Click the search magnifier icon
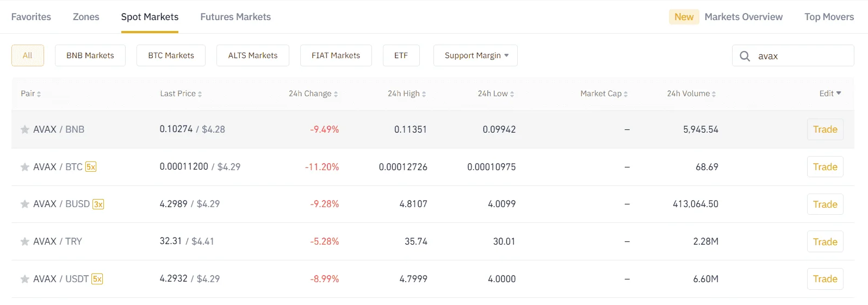 [x=745, y=56]
